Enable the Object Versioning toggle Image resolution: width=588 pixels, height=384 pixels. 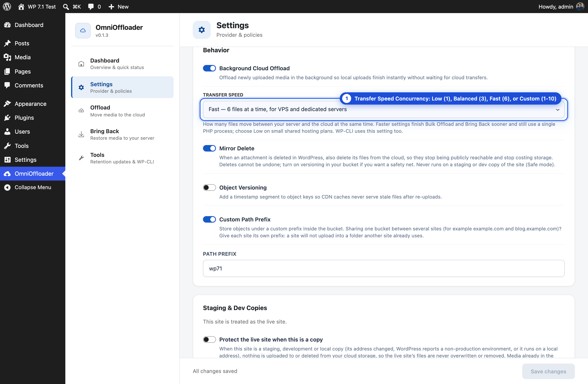209,188
